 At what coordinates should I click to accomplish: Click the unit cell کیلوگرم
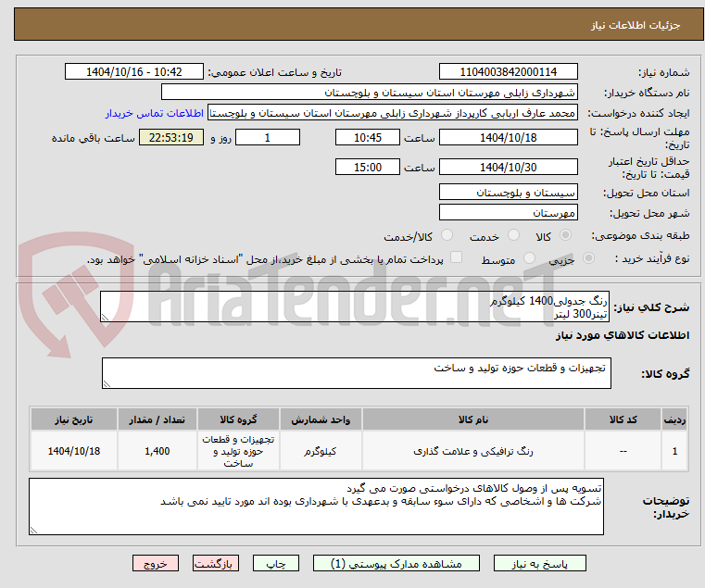point(321,451)
